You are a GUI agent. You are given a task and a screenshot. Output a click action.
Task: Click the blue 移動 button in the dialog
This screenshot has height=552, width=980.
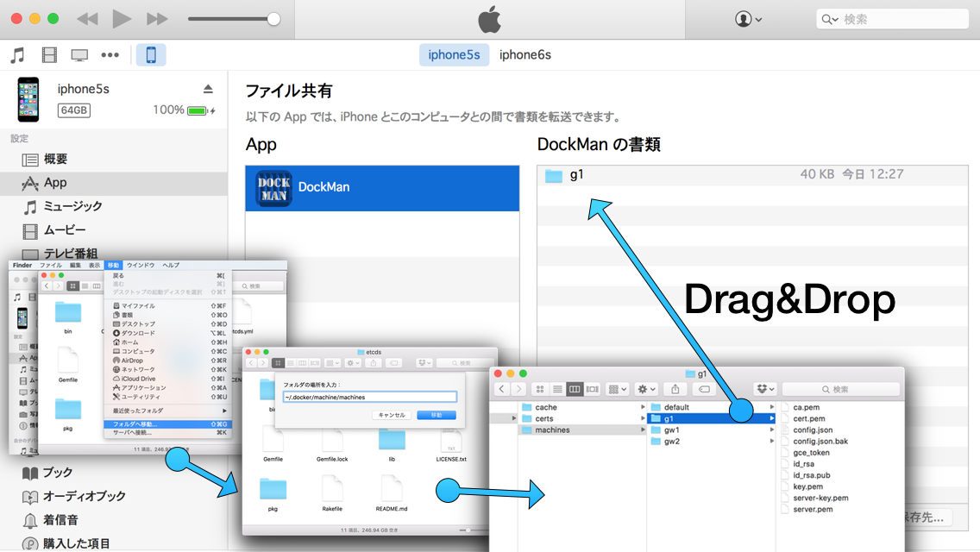[x=436, y=415]
